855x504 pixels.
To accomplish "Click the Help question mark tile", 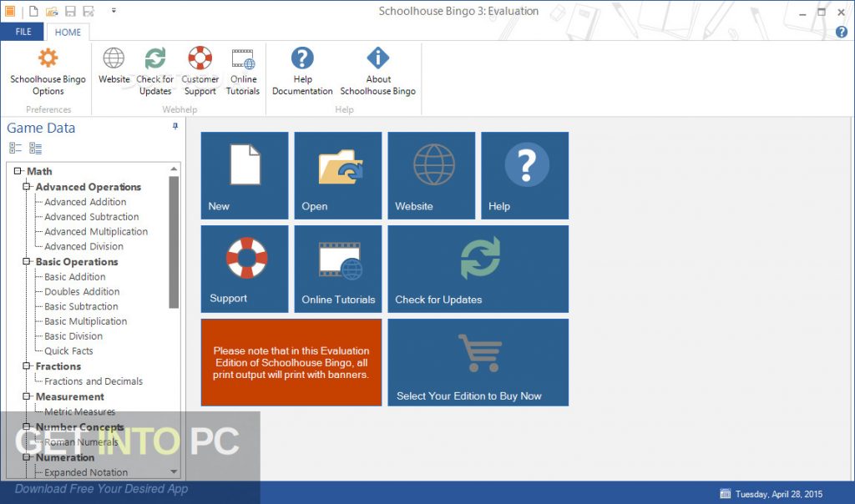I will pyautogui.click(x=524, y=175).
